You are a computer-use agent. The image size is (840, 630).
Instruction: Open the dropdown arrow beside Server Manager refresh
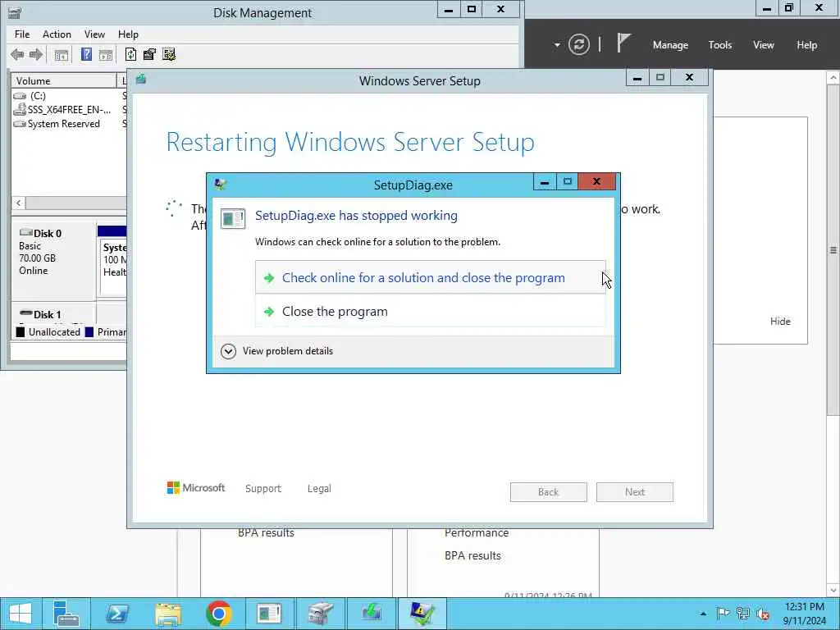[x=557, y=45]
